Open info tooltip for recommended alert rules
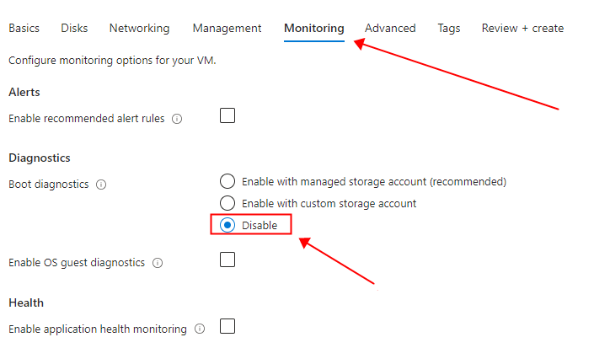 [177, 119]
